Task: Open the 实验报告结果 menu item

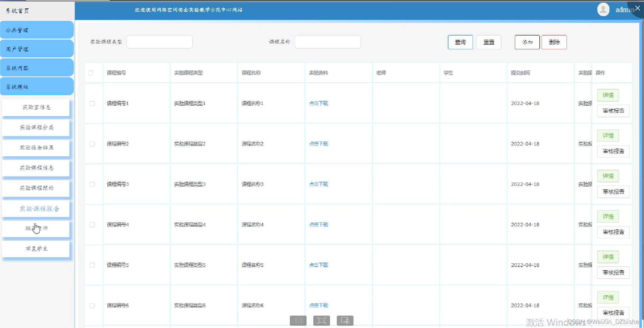Action: 36,148
